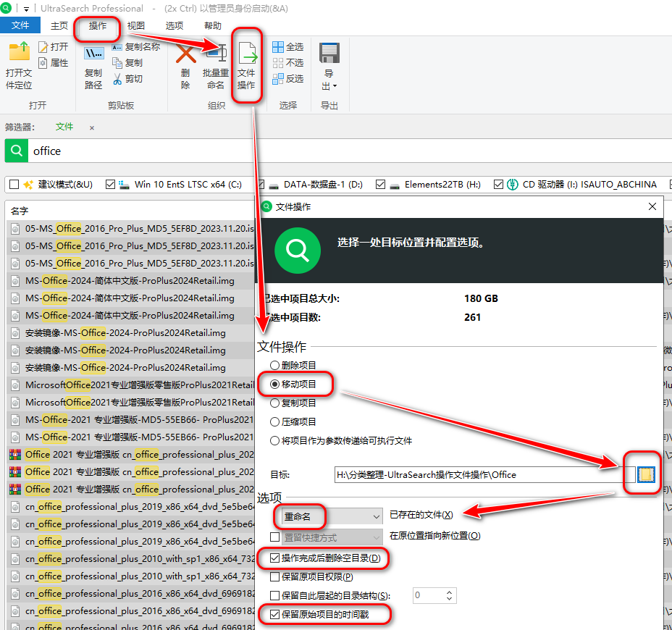Open File Operations (文件操作) in the ribbon

click(x=246, y=65)
